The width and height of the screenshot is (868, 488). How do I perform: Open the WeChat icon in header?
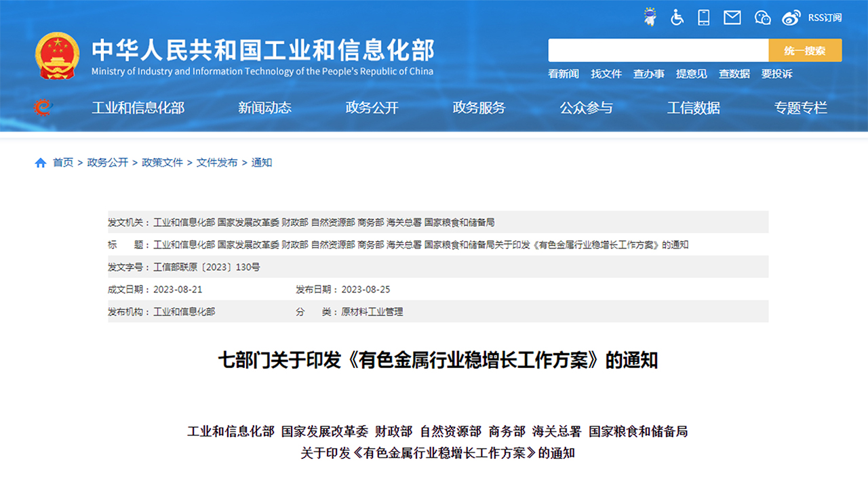[x=762, y=18]
